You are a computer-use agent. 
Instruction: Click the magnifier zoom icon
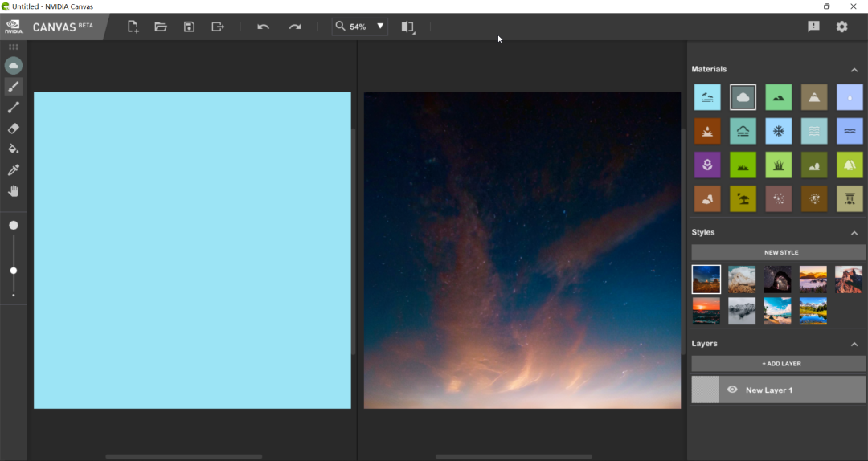pos(340,26)
